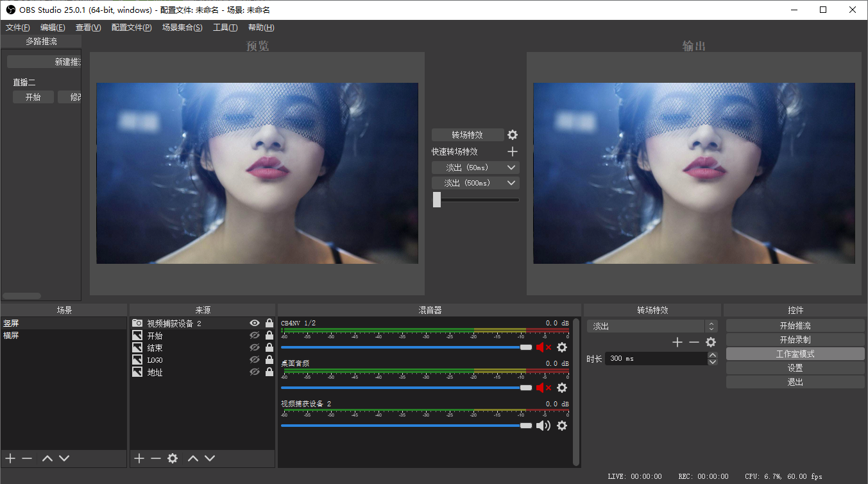Open the 场景集合(S) menu
The width and height of the screenshot is (868, 484).
[182, 28]
